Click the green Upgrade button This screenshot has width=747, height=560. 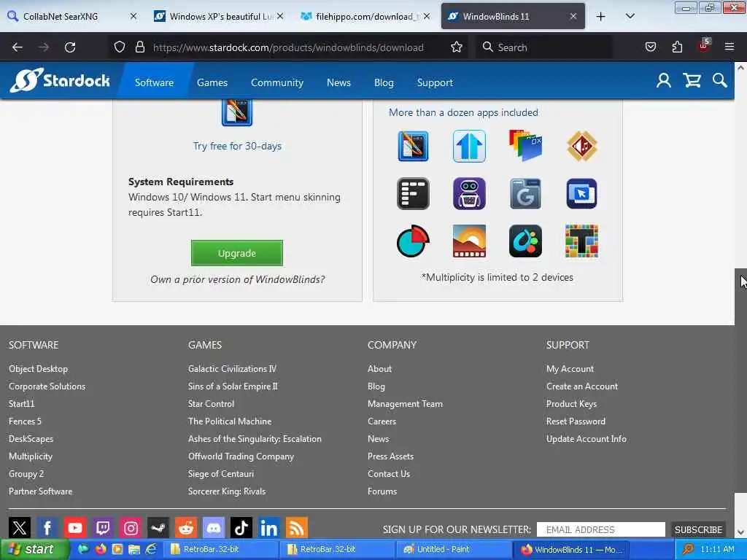point(237,253)
